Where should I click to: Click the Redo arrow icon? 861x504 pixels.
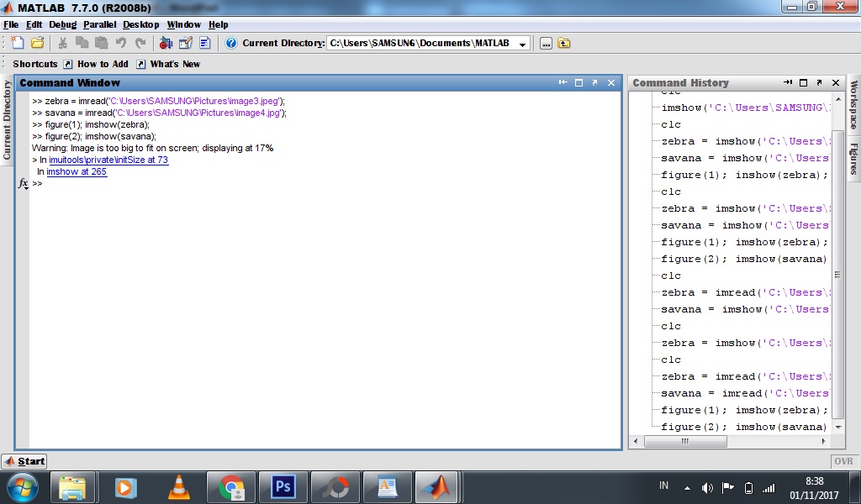[140, 43]
